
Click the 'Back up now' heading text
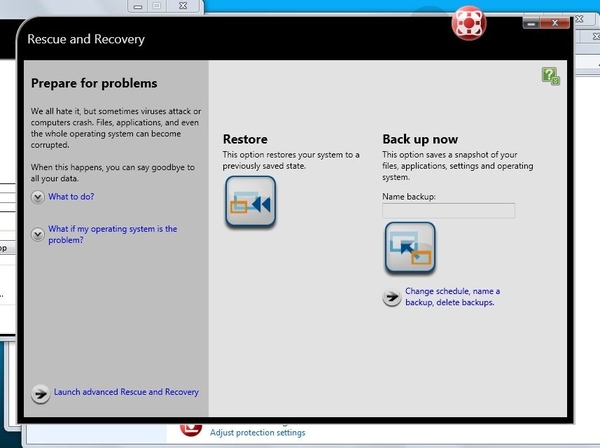click(420, 139)
